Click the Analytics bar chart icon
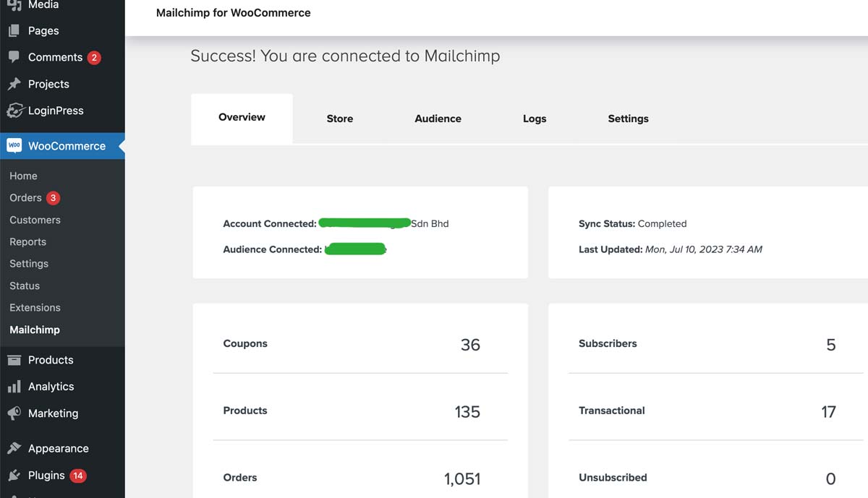Image resolution: width=868 pixels, height=498 pixels. click(x=14, y=387)
